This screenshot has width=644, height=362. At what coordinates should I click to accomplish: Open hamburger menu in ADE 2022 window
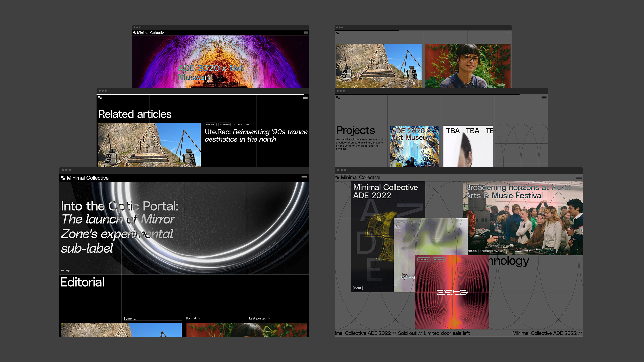click(x=579, y=177)
